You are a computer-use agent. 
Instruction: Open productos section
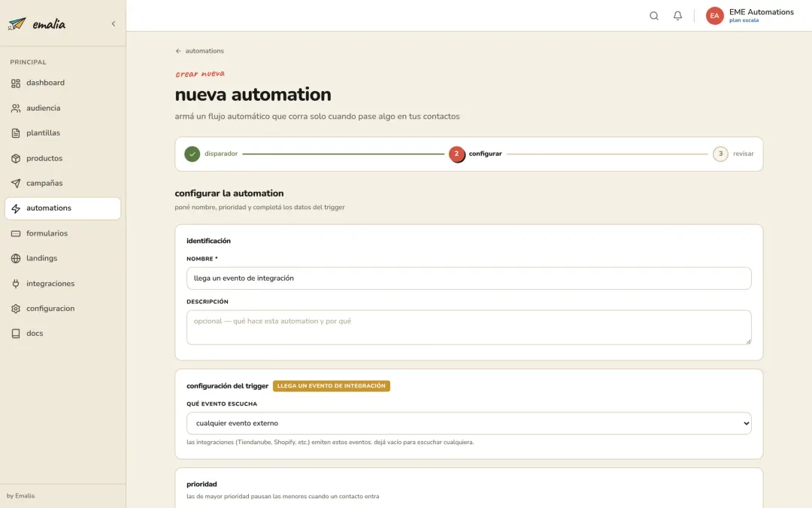click(x=62, y=158)
